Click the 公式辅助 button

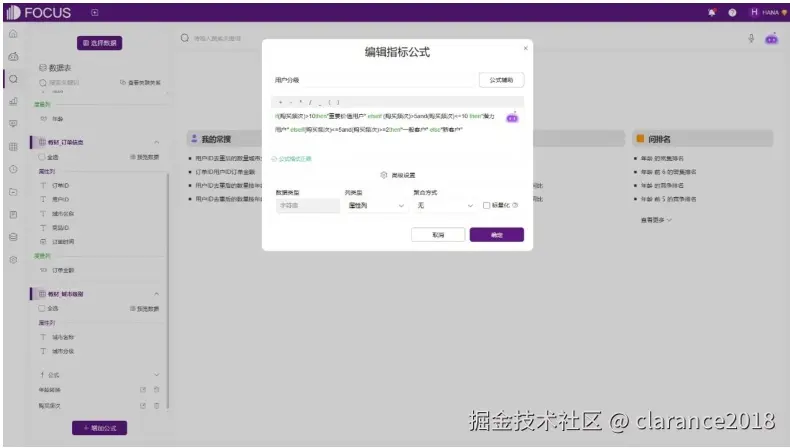pyautogui.click(x=501, y=80)
